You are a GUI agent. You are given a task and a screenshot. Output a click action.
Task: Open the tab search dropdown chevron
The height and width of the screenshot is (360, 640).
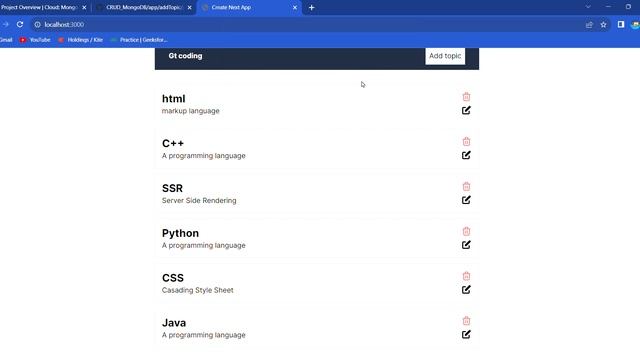588,7
